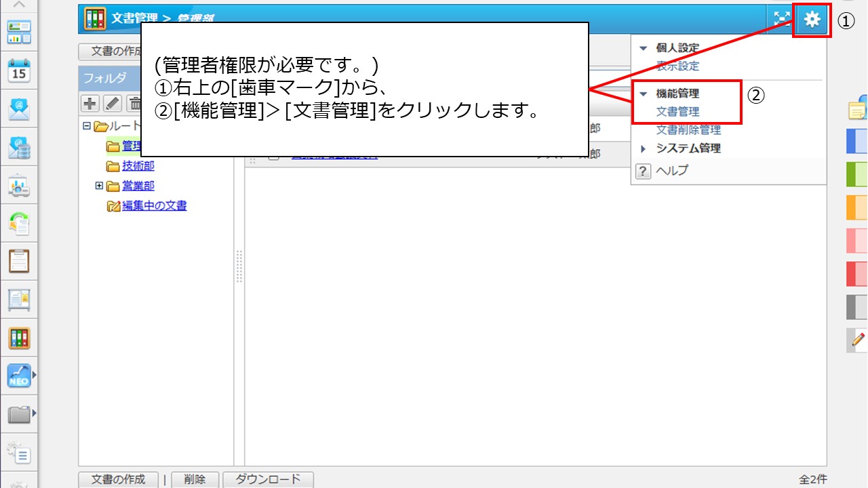Pick the orange sticky note color
The width and height of the screenshot is (868, 488).
[x=858, y=207]
